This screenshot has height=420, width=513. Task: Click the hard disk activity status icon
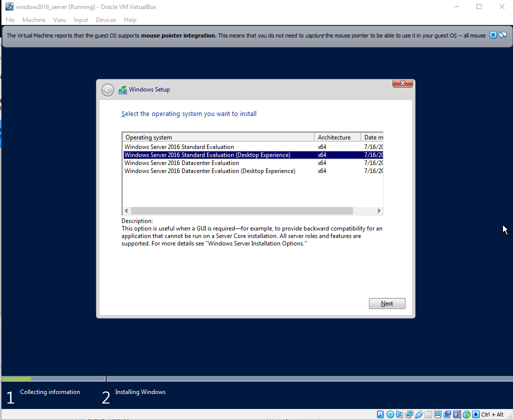[x=380, y=414]
